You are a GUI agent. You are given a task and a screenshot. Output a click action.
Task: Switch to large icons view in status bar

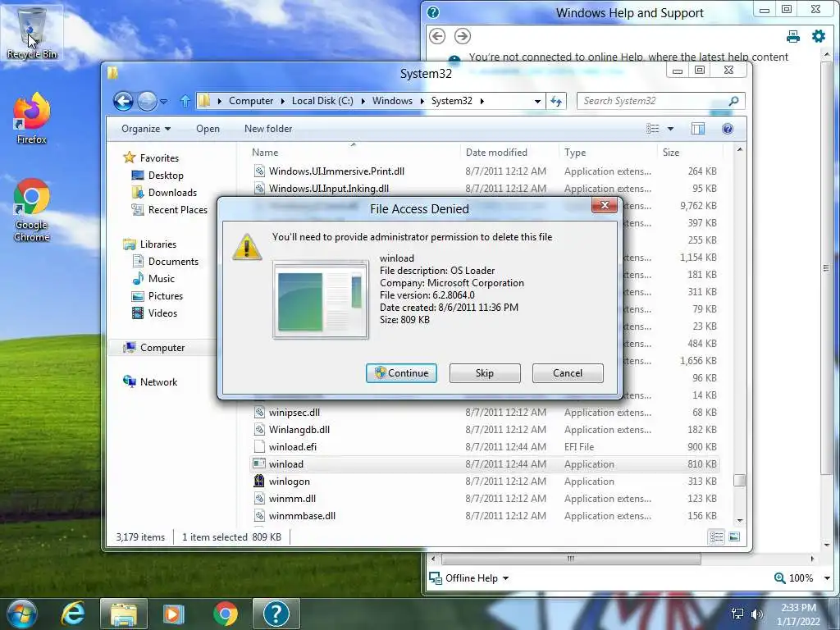click(x=734, y=536)
